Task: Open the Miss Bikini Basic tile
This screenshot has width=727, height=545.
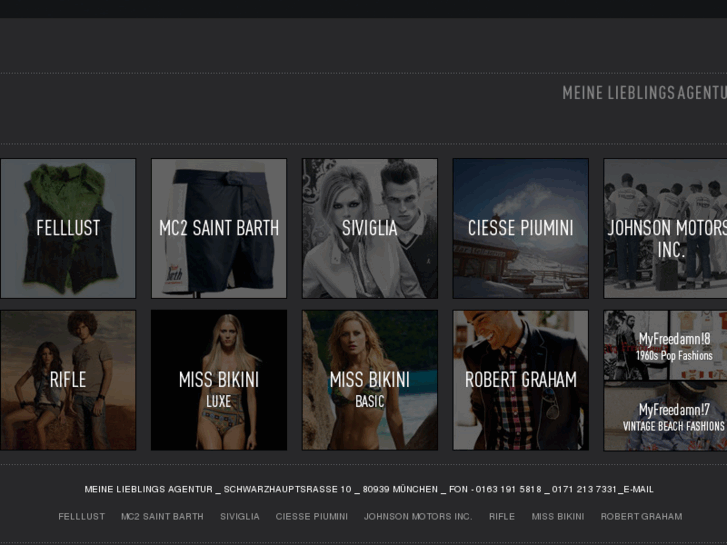Action: tap(370, 380)
